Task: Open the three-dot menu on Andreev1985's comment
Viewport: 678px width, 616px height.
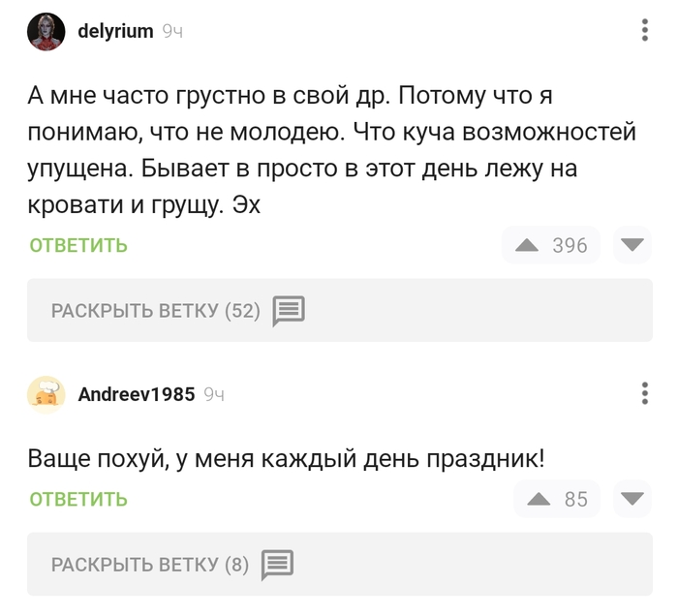Action: (645, 394)
